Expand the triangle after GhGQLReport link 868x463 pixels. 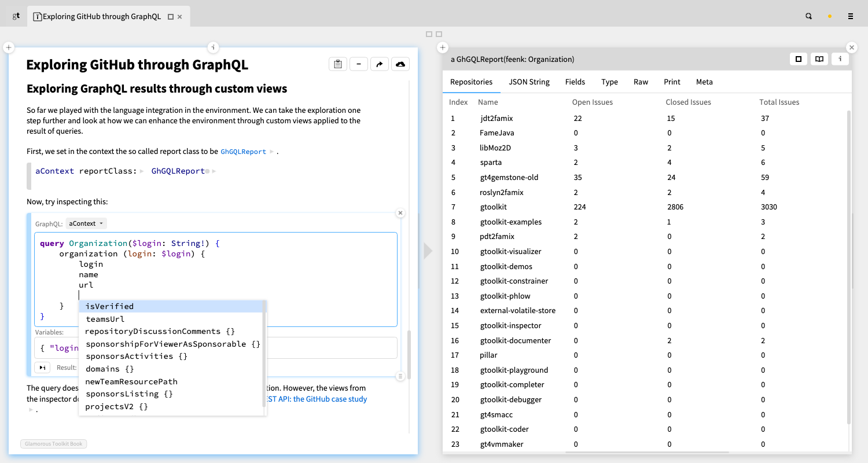pyautogui.click(x=273, y=152)
